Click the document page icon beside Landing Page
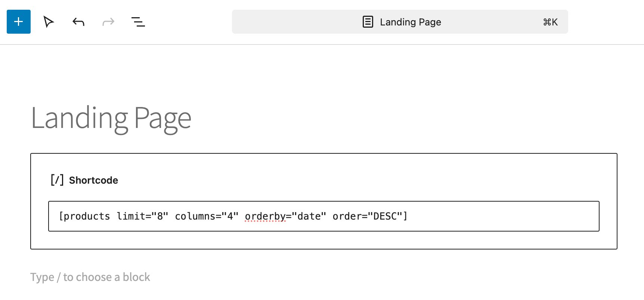 [x=368, y=22]
